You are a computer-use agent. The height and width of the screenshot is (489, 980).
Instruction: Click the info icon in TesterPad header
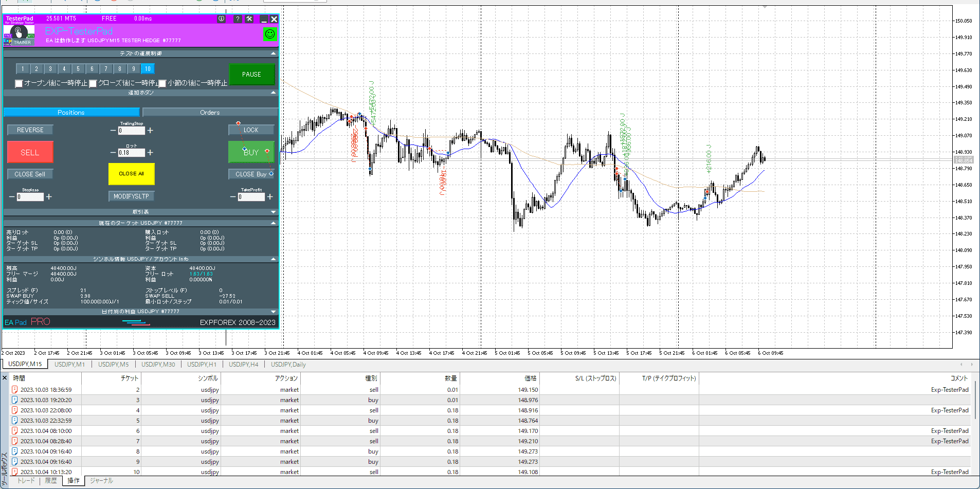coord(221,19)
